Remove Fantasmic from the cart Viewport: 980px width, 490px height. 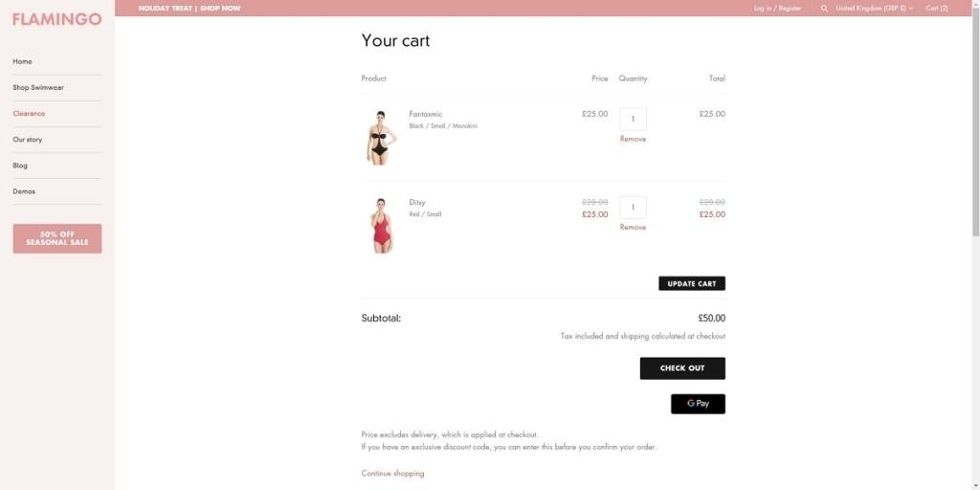pyautogui.click(x=633, y=139)
